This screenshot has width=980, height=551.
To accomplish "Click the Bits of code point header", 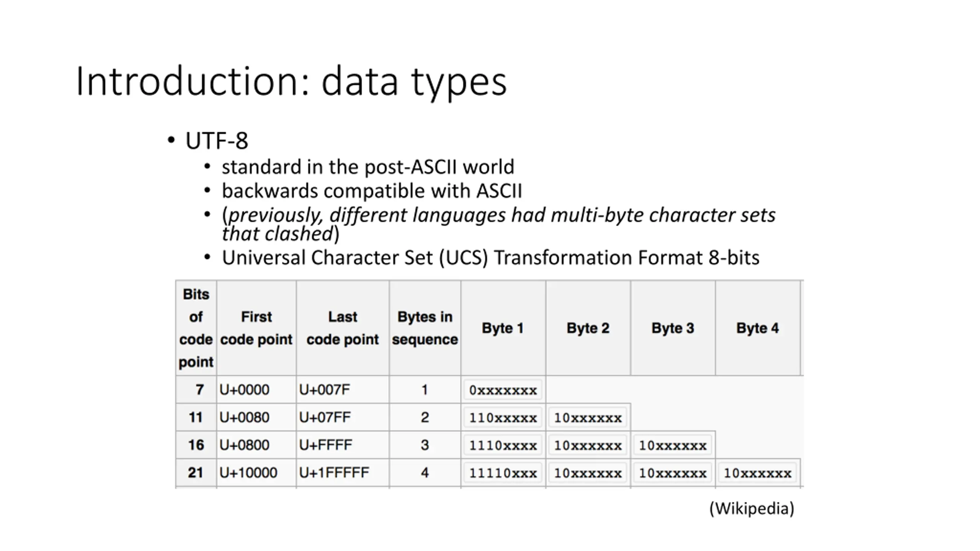I will coord(196,328).
